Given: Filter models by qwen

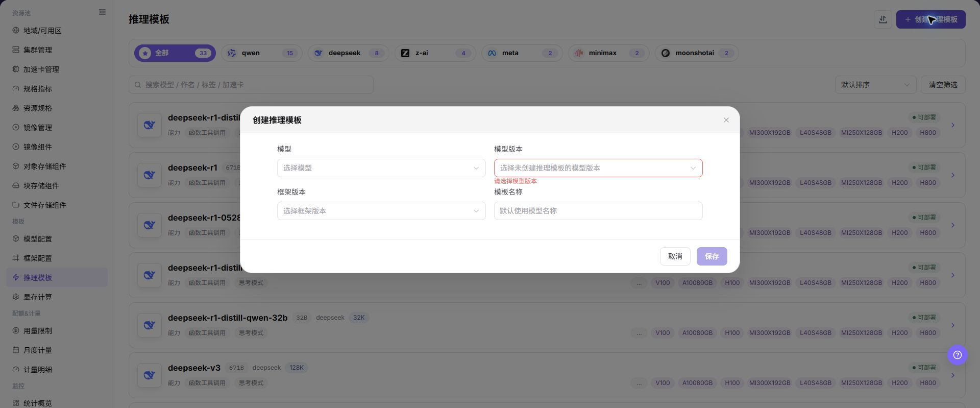Looking at the screenshot, I should [x=262, y=53].
